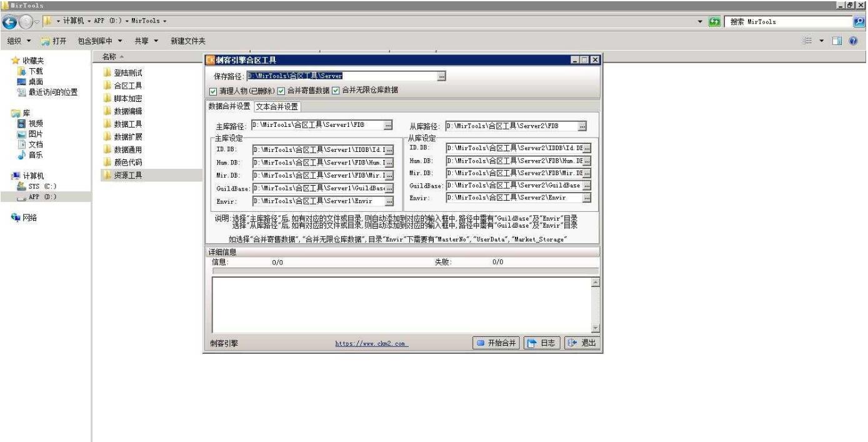The width and height of the screenshot is (868, 442).
Task: Select SYS (C:) drive in sidebar
Action: tap(21, 186)
